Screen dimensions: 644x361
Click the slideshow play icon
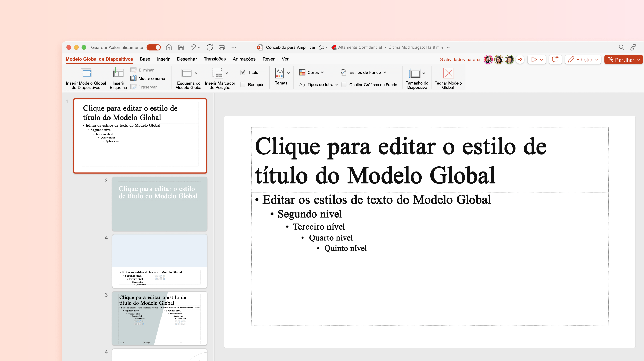(534, 60)
